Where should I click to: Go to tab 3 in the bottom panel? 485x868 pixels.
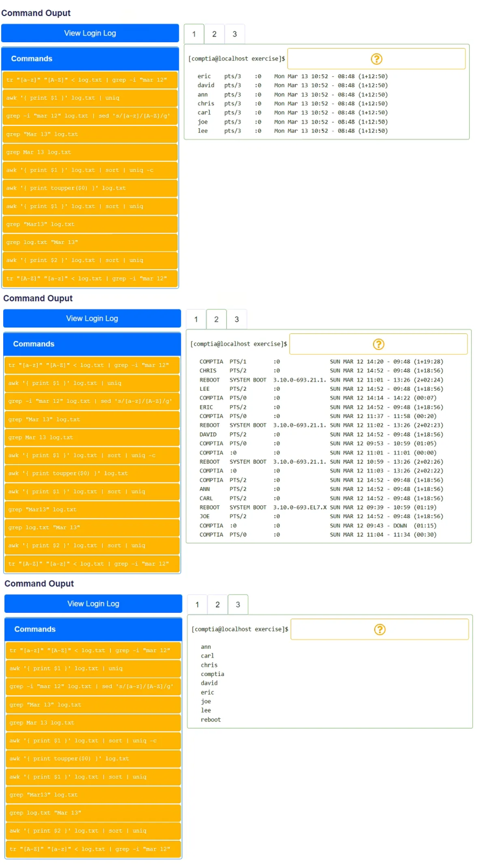[238, 605]
